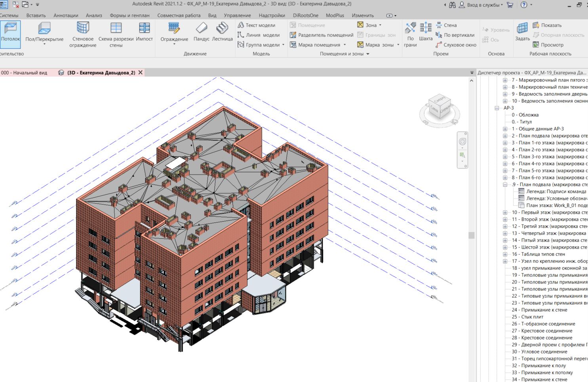Click the Показать work plane button

tap(547, 25)
